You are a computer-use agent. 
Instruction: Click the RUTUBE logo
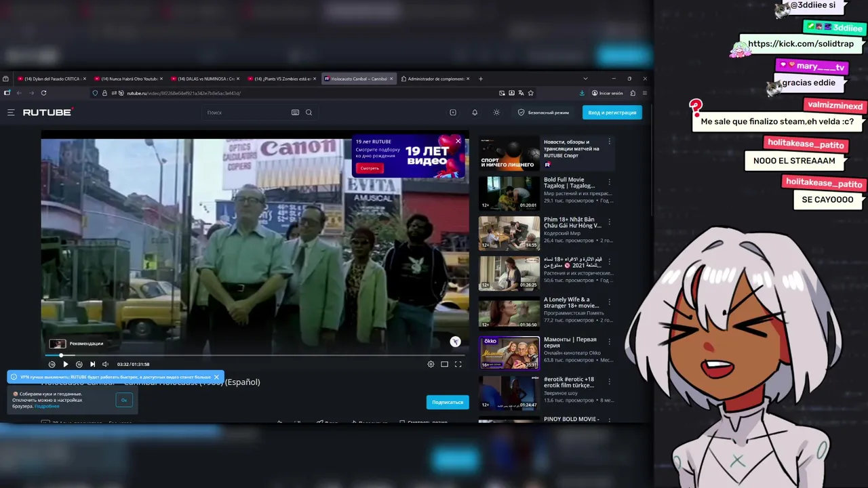coord(47,113)
